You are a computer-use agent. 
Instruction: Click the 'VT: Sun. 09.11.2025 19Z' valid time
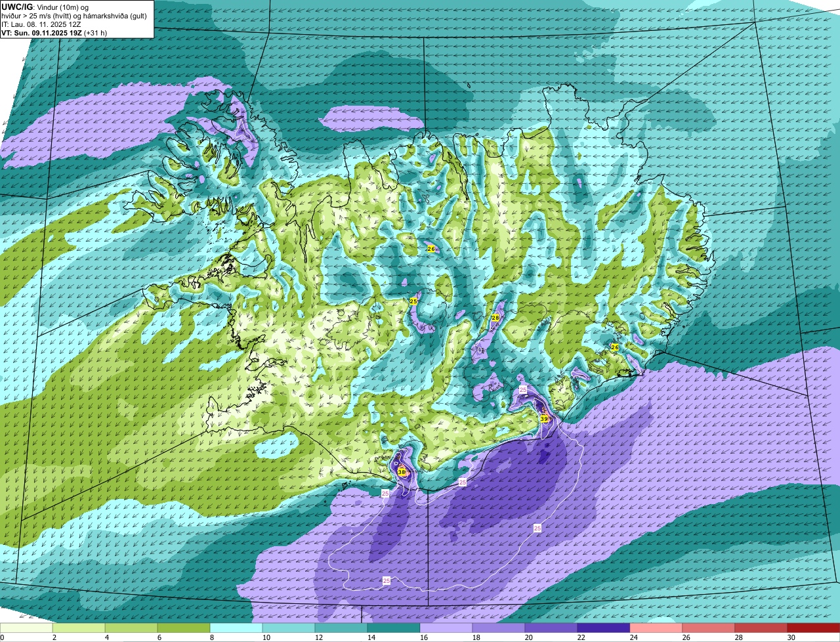pyautogui.click(x=42, y=32)
